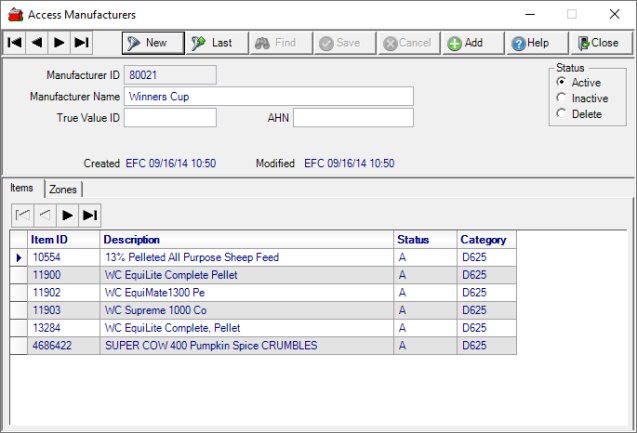Click the New toolbar button

click(x=153, y=43)
